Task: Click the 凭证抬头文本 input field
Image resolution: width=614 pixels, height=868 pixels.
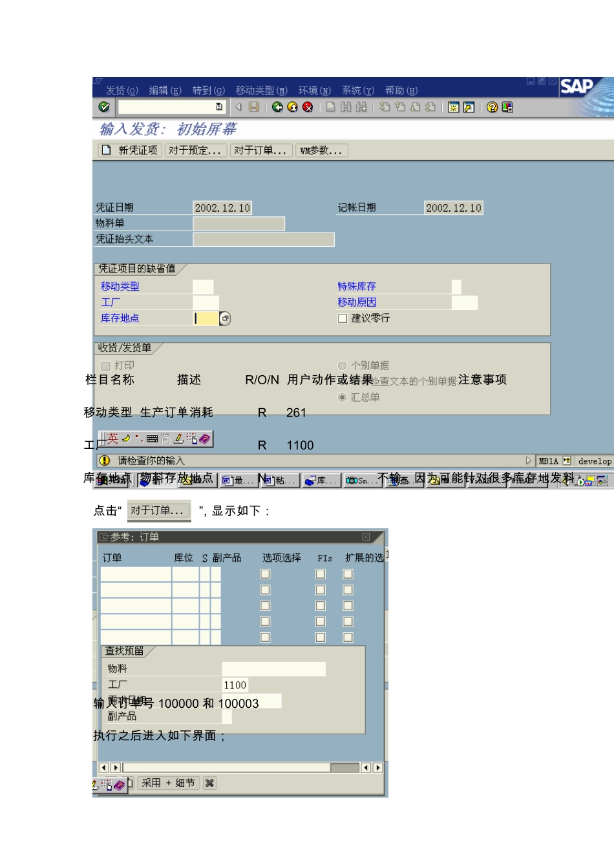Action: coord(264,240)
